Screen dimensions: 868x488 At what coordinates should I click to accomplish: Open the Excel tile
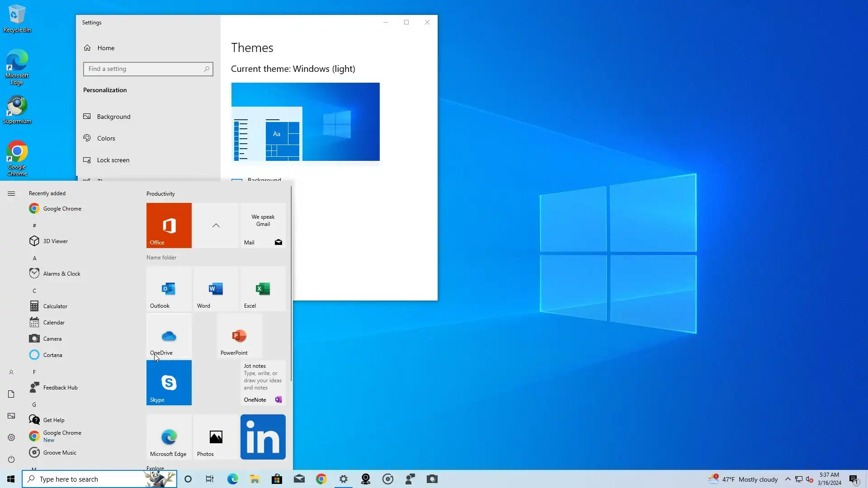[x=263, y=289]
